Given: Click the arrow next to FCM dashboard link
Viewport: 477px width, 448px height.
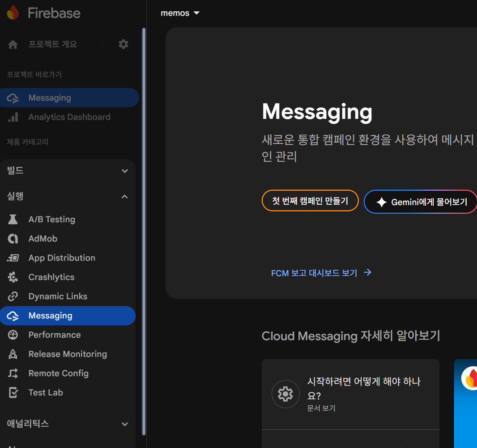Looking at the screenshot, I should [x=367, y=272].
